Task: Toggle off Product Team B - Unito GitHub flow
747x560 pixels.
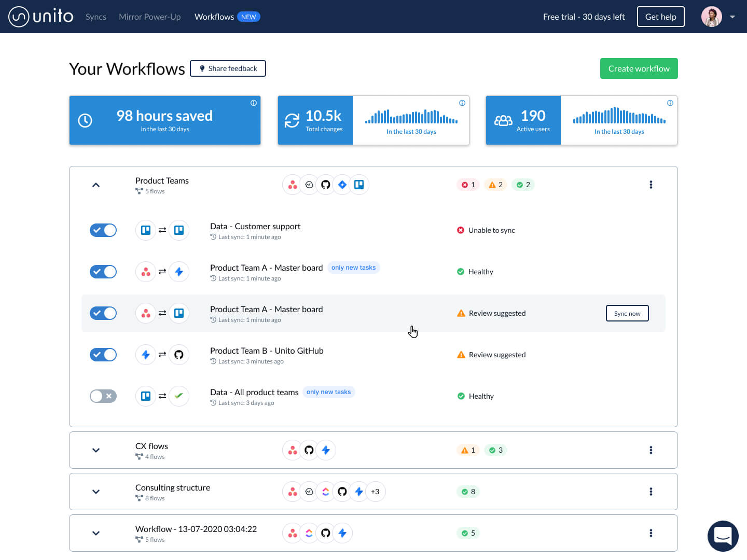Action: 103,355
